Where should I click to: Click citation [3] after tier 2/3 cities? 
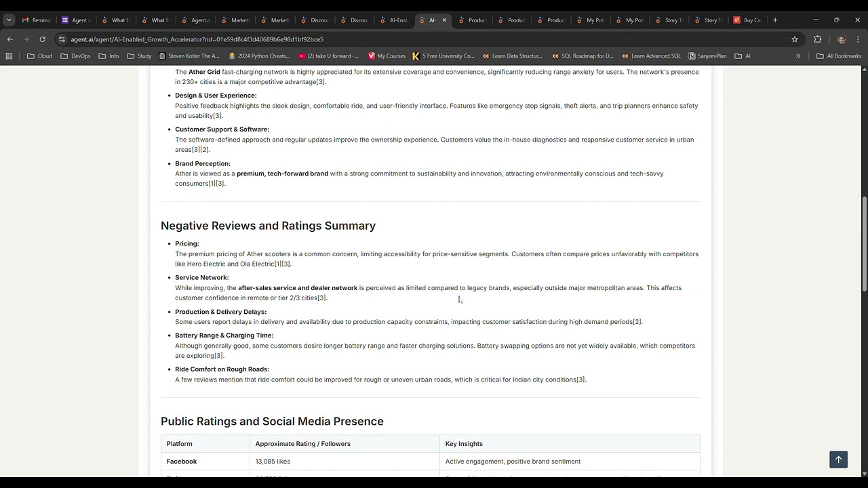click(321, 298)
